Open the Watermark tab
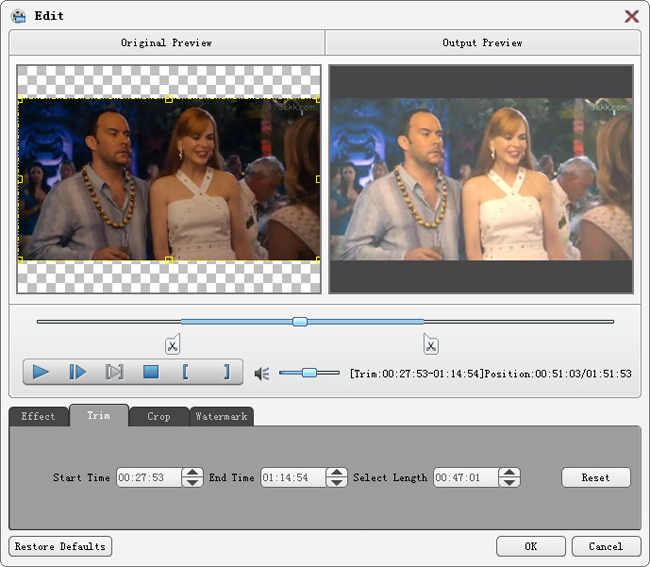Image resolution: width=650 pixels, height=567 pixels. [x=221, y=416]
